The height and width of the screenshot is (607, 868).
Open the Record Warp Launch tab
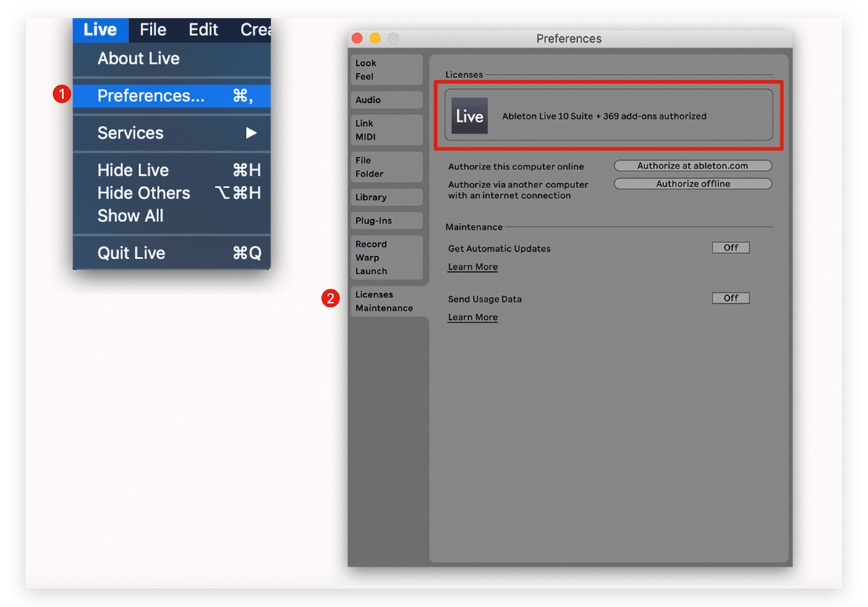(387, 258)
